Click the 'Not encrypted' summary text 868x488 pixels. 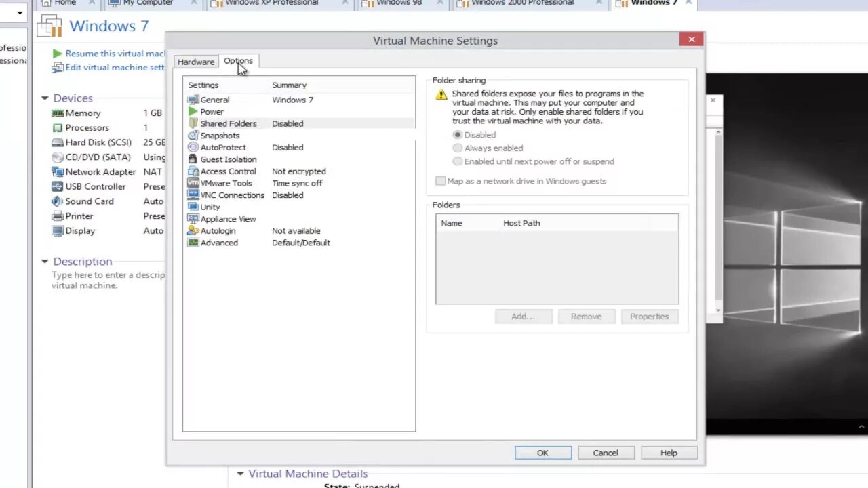(299, 171)
